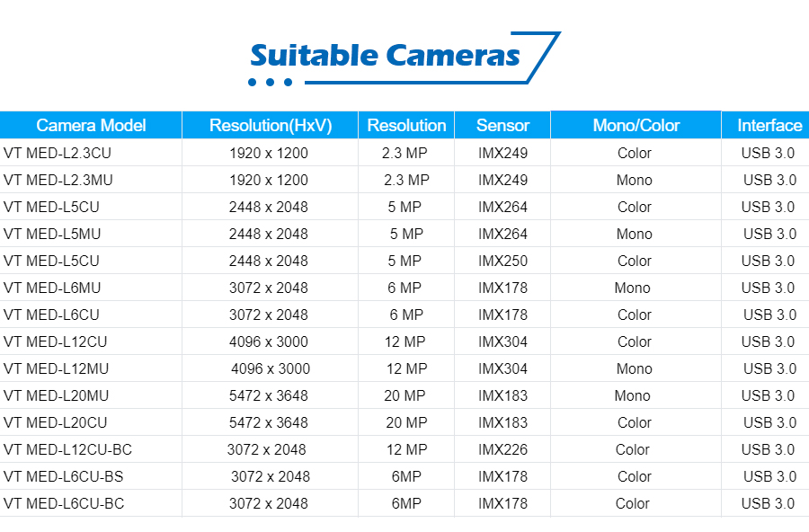Select the Interface column header

point(766,126)
